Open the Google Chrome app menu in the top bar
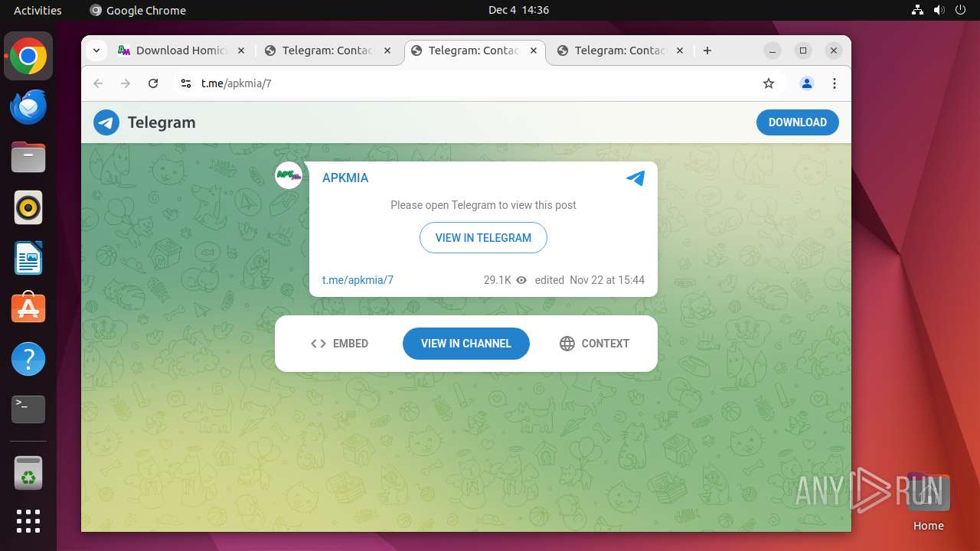 coord(138,10)
